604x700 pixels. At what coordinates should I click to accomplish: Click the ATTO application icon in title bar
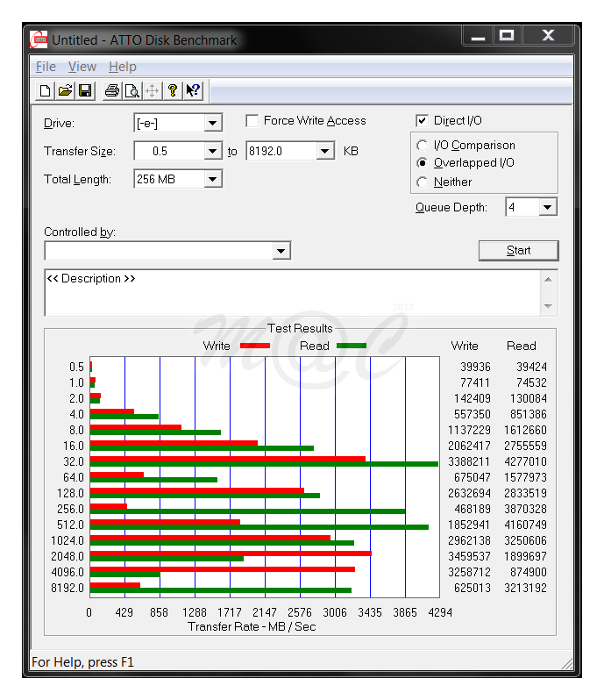coord(39,40)
